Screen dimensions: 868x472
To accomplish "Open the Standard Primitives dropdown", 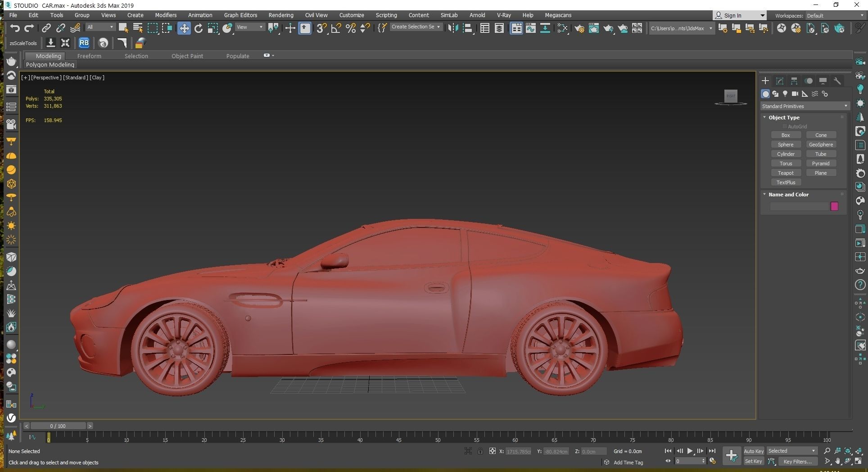I will [x=805, y=106].
